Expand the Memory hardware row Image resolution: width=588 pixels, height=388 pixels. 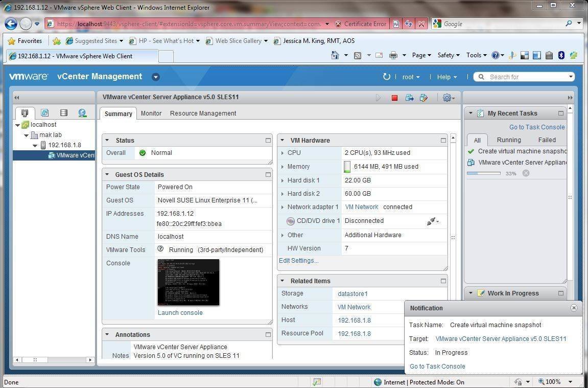tap(283, 167)
